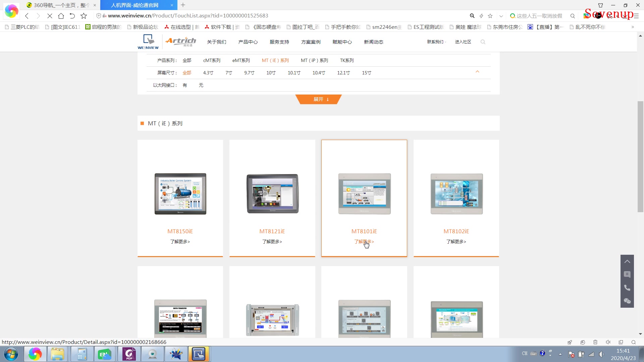Open 产品中心 menu
This screenshot has width=644, height=362.
tap(248, 42)
